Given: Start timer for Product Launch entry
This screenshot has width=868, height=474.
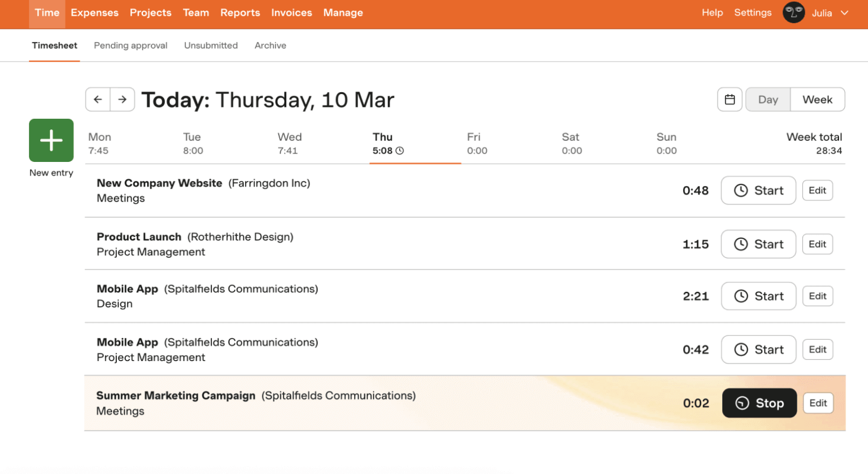Looking at the screenshot, I should 758,244.
